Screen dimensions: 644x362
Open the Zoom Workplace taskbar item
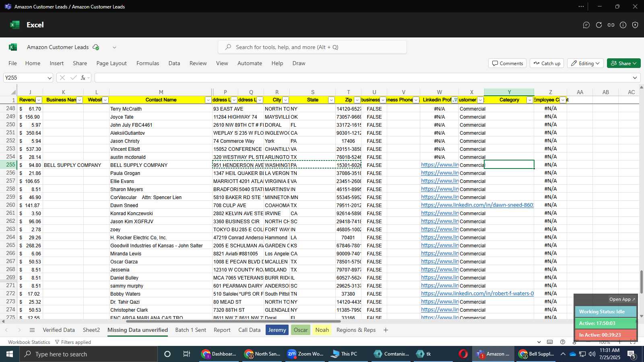pyautogui.click(x=305, y=354)
